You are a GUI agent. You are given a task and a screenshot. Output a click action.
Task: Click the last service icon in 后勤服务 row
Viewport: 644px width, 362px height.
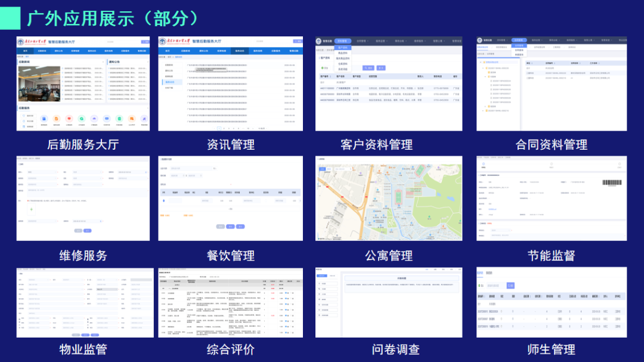coord(144,119)
